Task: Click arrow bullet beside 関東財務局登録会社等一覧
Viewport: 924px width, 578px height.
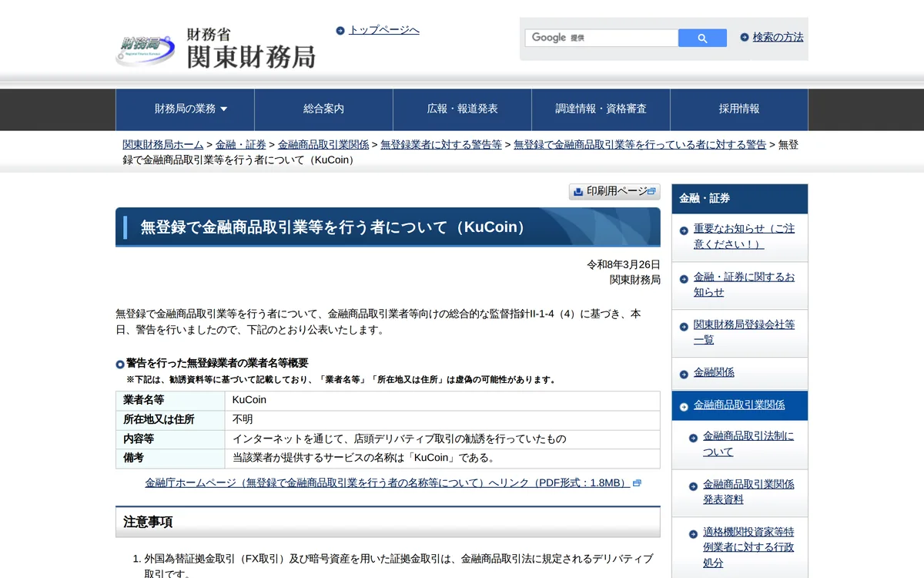Action: click(684, 327)
